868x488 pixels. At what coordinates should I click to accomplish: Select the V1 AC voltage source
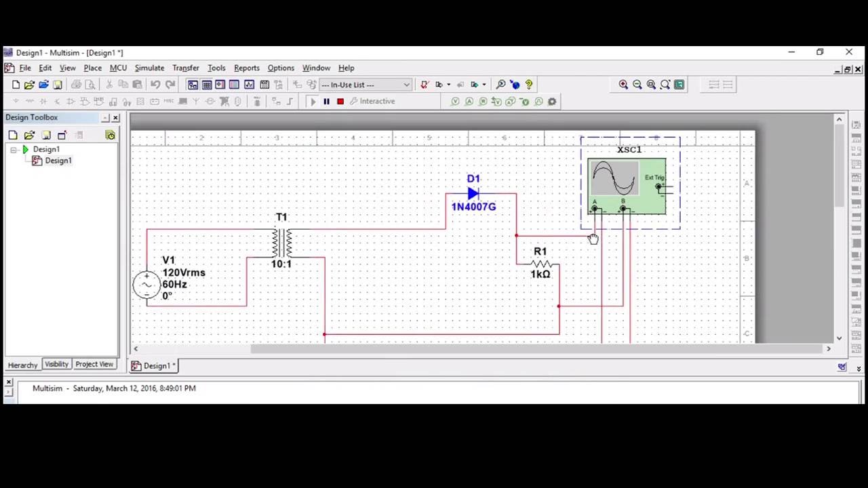pyautogui.click(x=146, y=285)
